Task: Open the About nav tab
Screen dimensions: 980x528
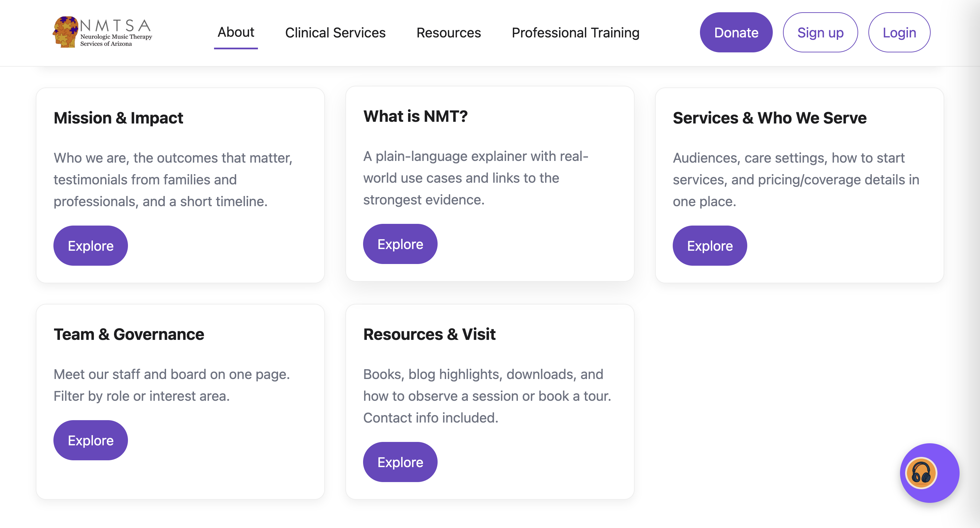Action: click(235, 32)
